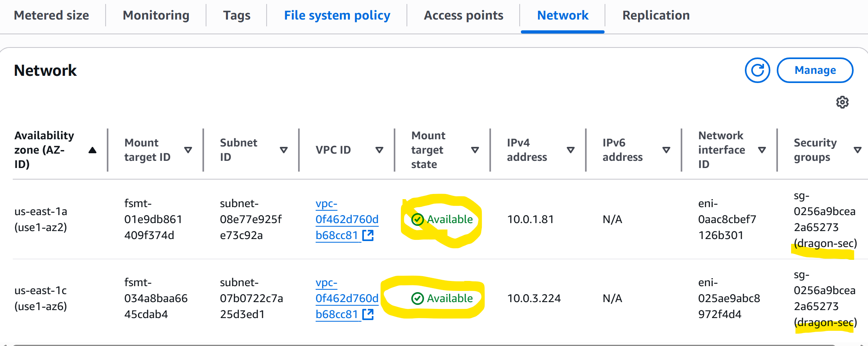Open the File system policy tab
This screenshot has height=346, width=868.
pos(337,15)
